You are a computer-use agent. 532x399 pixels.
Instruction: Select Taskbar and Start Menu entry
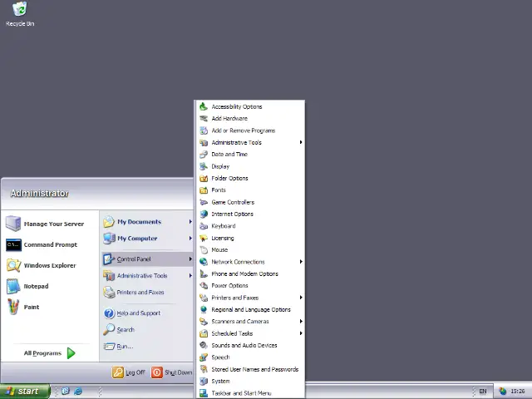[250, 393]
